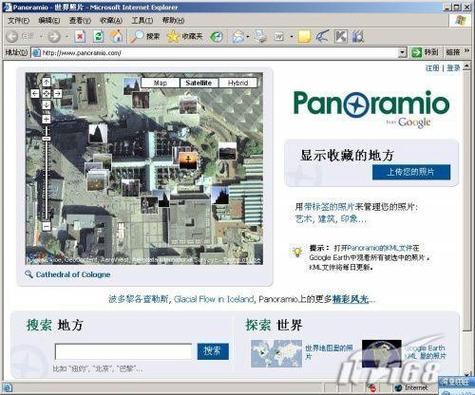Open the Mail envelope toolbar icon

[238, 37]
